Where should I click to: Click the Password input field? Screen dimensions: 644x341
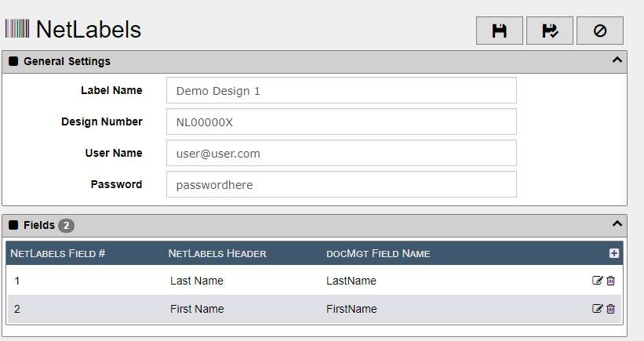pos(341,184)
